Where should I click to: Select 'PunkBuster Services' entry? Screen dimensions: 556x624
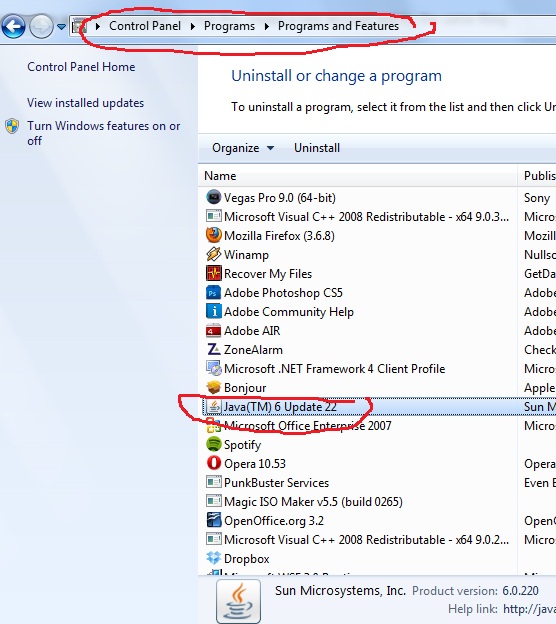(x=277, y=483)
